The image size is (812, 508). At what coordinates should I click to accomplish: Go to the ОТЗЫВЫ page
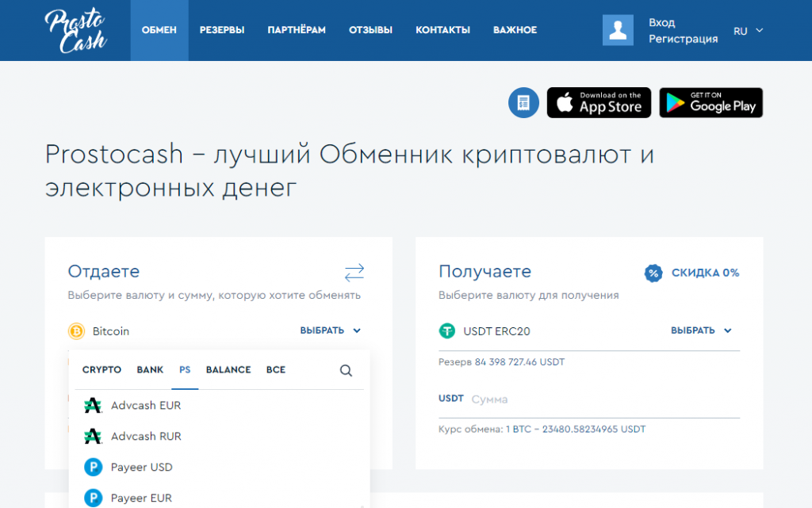[x=370, y=30]
